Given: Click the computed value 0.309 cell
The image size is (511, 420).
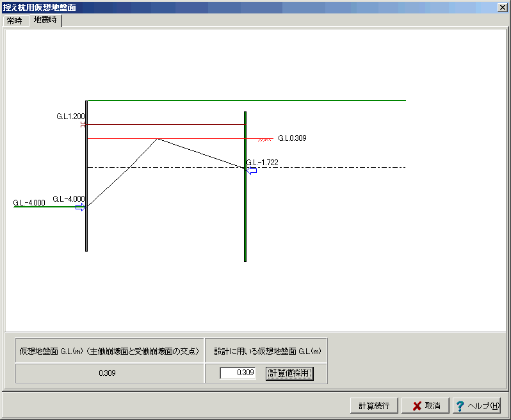Looking at the screenshot, I should tap(109, 373).
